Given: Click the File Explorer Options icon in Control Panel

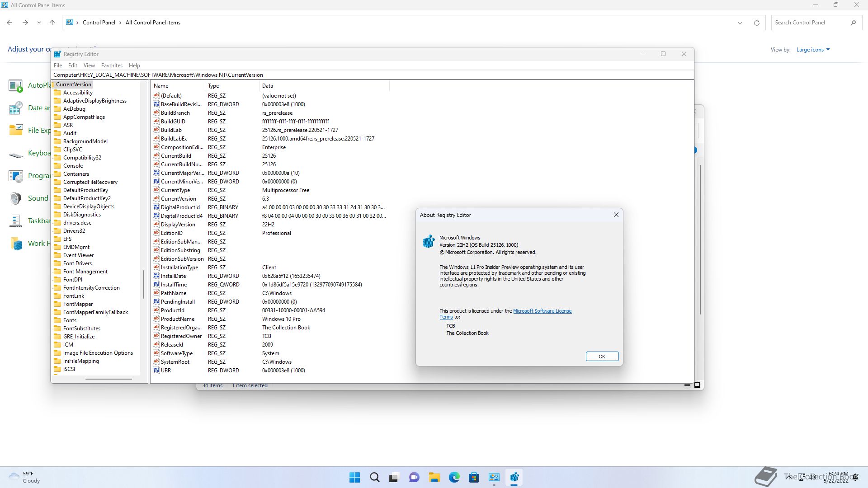Looking at the screenshot, I should click(x=16, y=131).
